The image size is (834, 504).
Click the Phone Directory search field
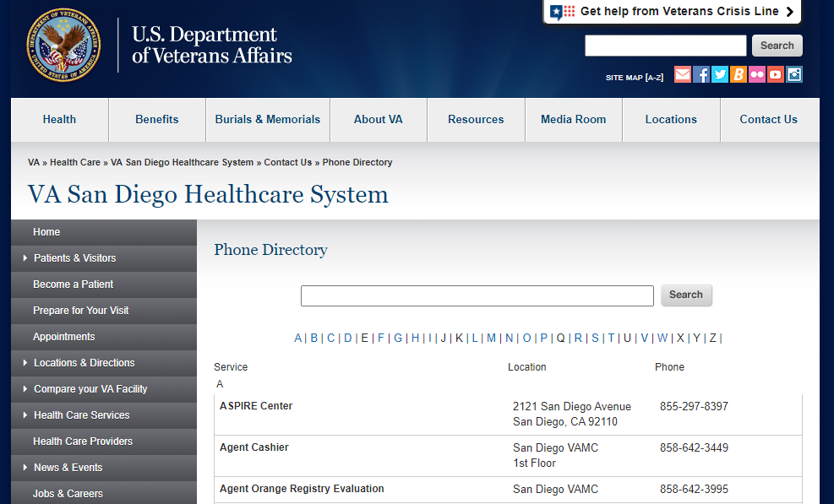(477, 295)
